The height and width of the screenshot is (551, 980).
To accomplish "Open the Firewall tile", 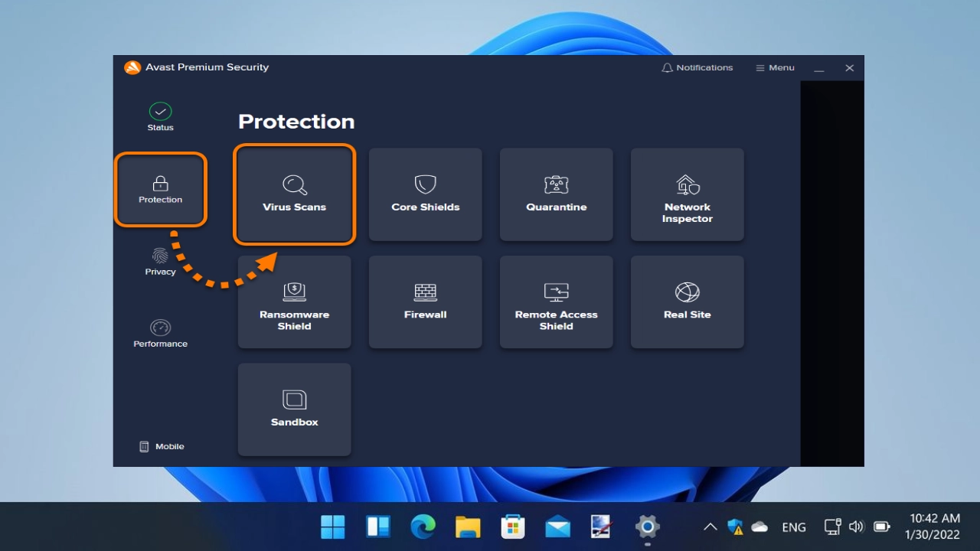I will point(426,302).
